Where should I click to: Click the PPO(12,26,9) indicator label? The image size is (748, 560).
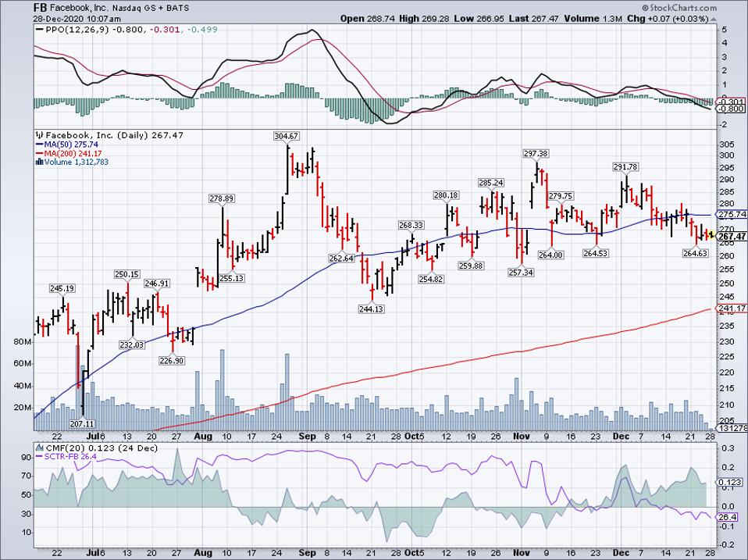(x=77, y=30)
